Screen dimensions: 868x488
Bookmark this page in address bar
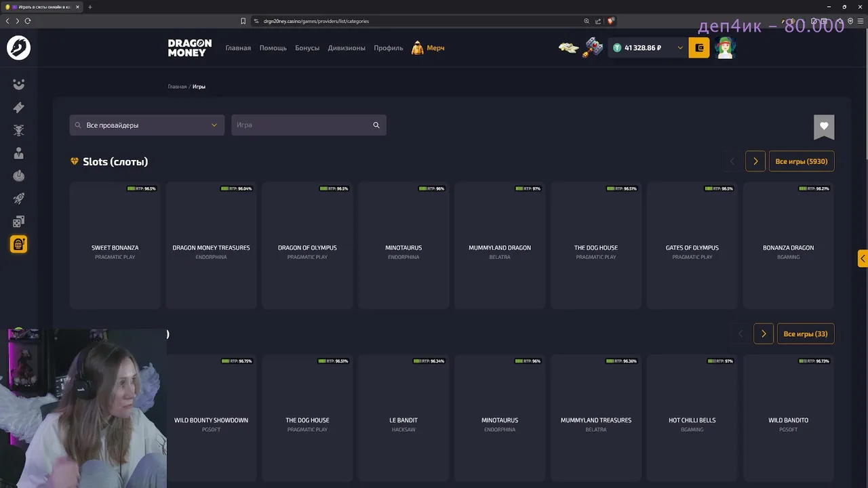coord(243,21)
